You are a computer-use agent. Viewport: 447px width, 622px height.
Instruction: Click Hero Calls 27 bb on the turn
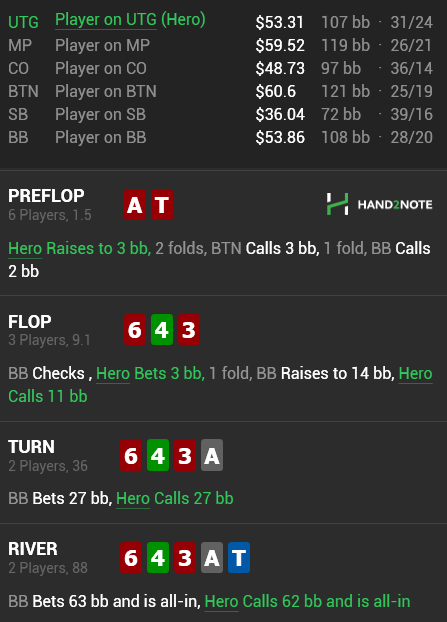[x=175, y=499]
